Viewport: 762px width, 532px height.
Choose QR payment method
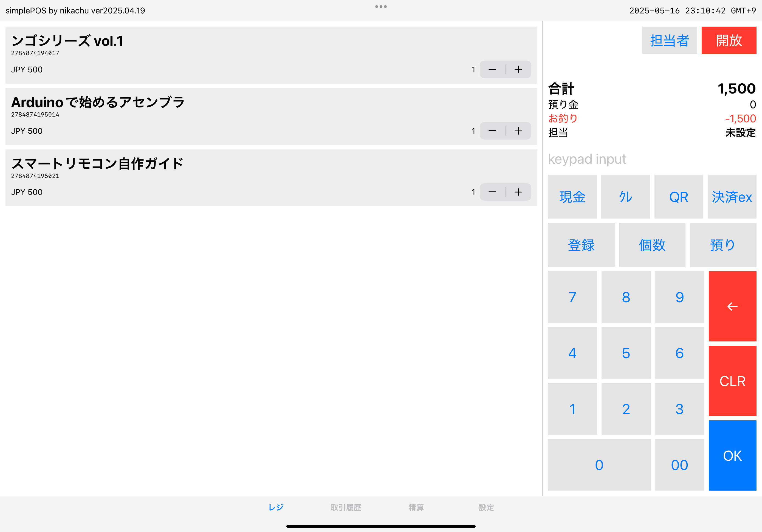(678, 196)
